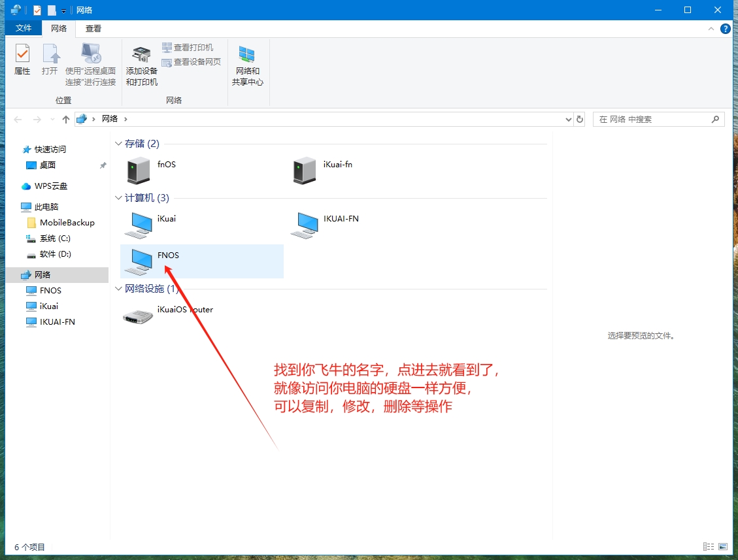
Task: Go up one level arrow
Action: pyautogui.click(x=66, y=120)
